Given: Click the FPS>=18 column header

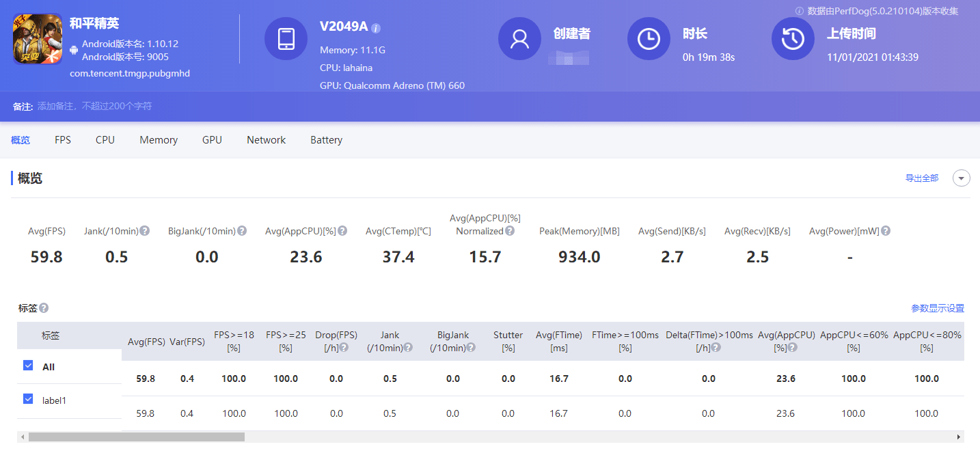Looking at the screenshot, I should point(234,341).
